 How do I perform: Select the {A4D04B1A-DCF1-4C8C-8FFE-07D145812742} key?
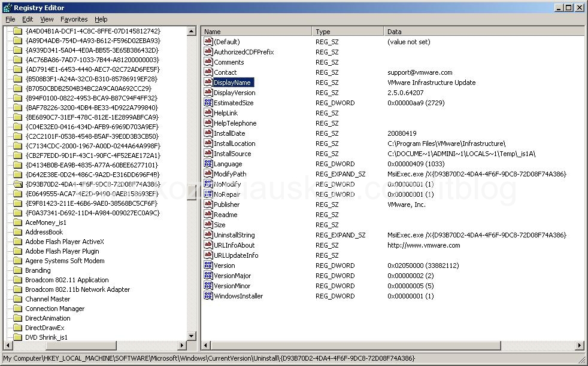coord(93,31)
